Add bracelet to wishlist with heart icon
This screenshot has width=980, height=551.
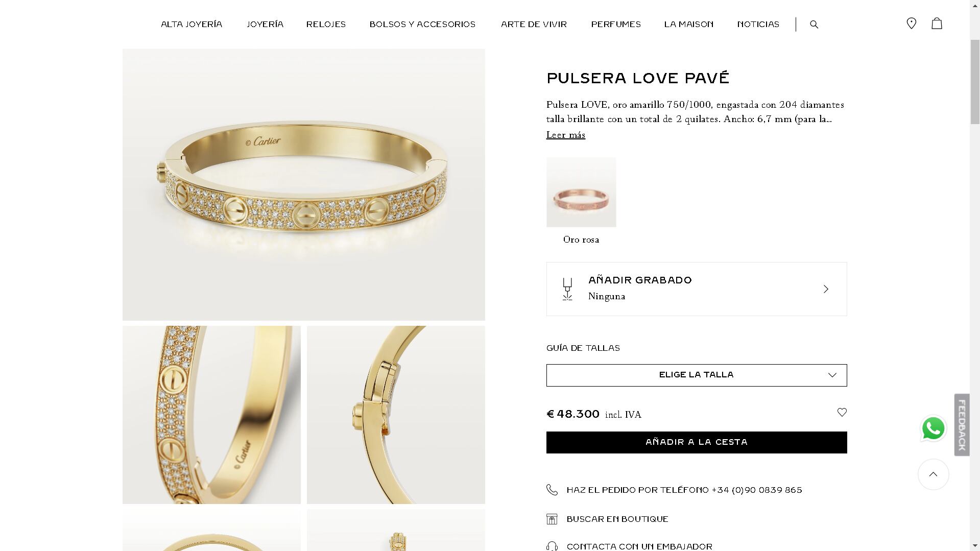pyautogui.click(x=842, y=412)
